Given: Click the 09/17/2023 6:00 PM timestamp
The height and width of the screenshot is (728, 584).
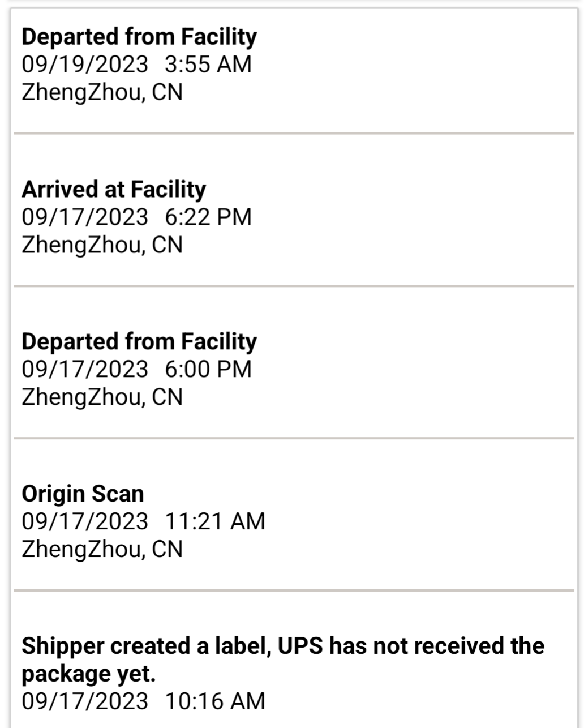Looking at the screenshot, I should click(x=136, y=369).
